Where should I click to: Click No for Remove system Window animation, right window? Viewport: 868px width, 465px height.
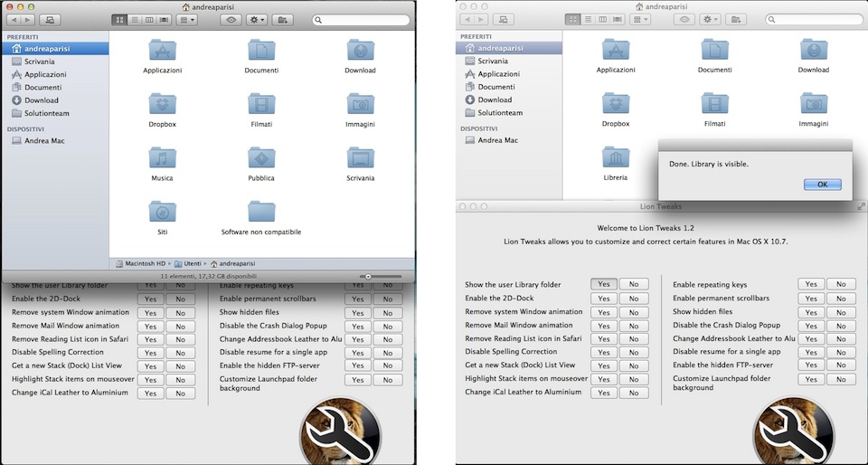(634, 312)
